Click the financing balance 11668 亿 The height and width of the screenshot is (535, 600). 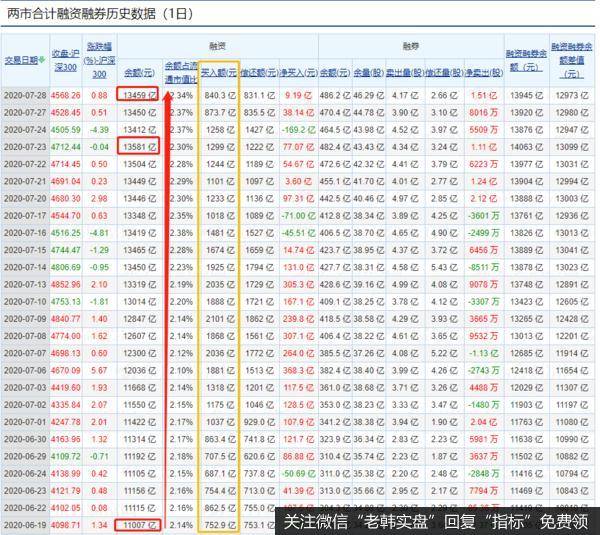tap(139, 388)
